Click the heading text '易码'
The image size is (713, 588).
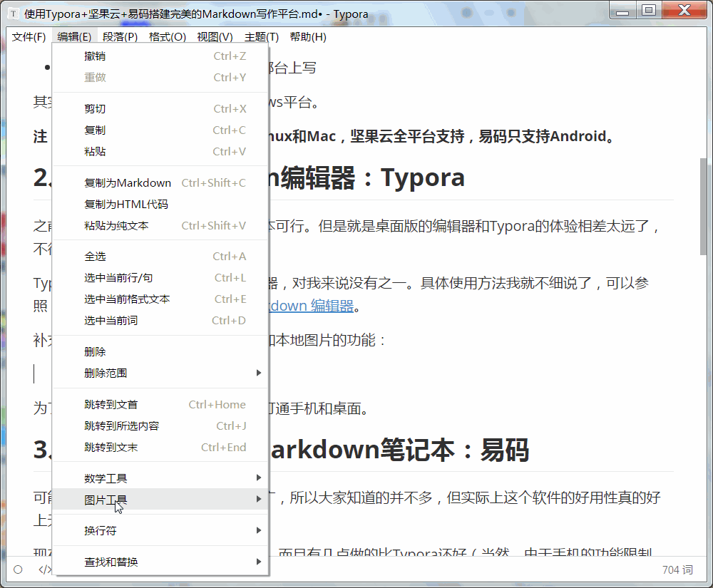(505, 450)
